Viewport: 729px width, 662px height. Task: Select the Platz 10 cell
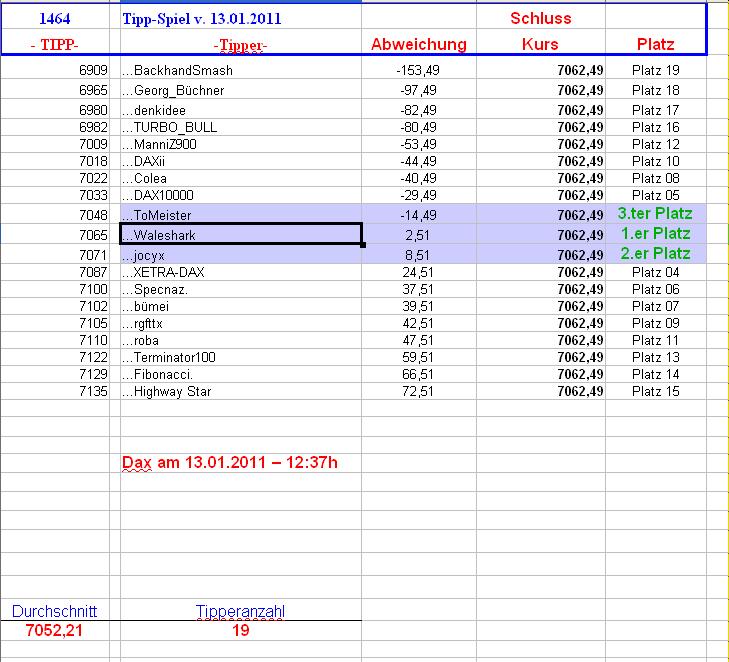[656, 161]
